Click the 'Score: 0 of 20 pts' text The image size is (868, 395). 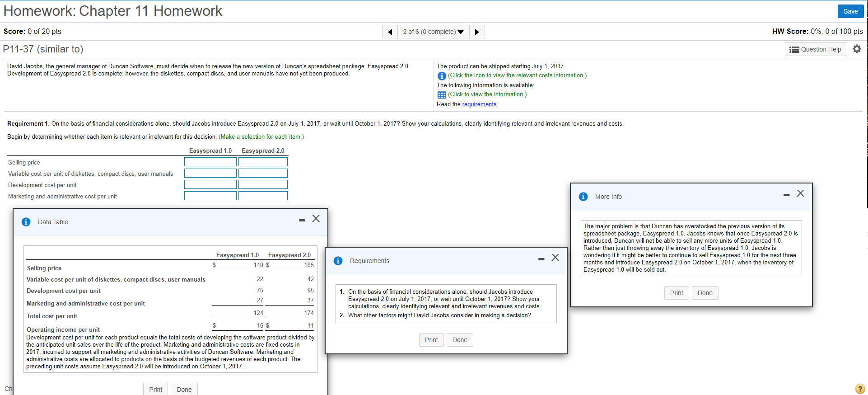pos(33,31)
